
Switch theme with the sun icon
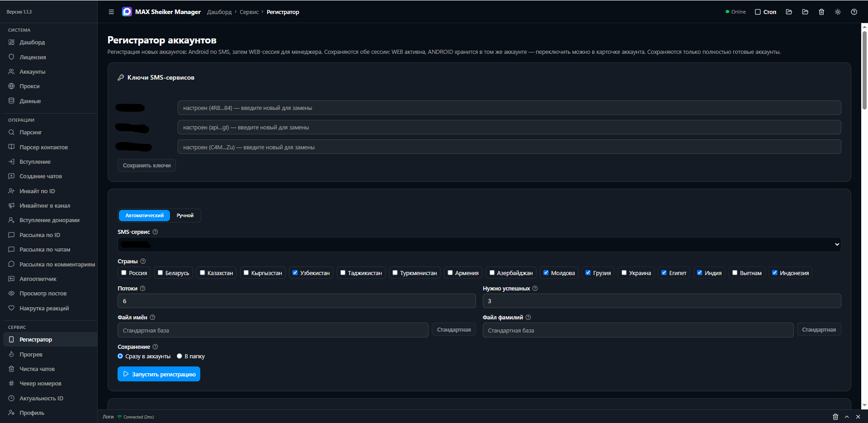coord(838,12)
